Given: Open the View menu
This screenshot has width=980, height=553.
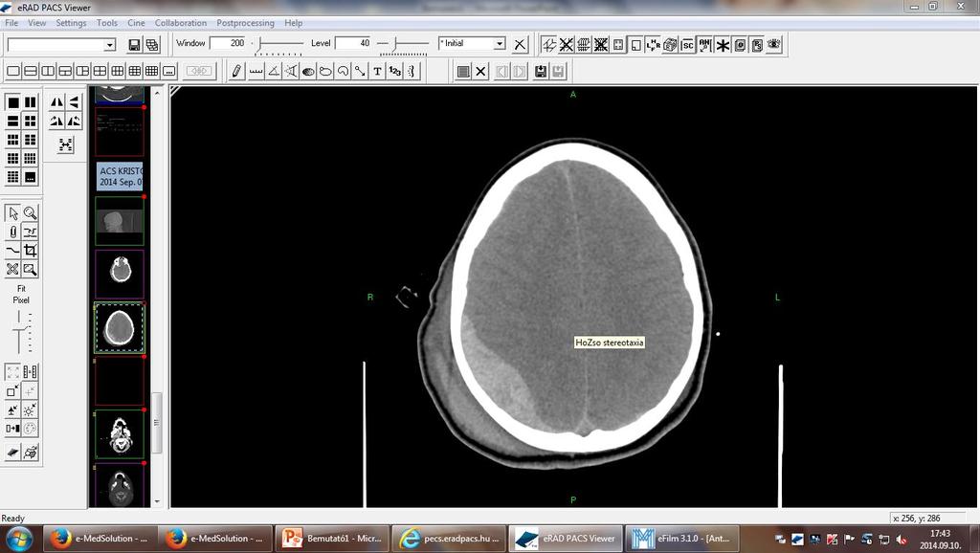Looking at the screenshot, I should point(37,23).
